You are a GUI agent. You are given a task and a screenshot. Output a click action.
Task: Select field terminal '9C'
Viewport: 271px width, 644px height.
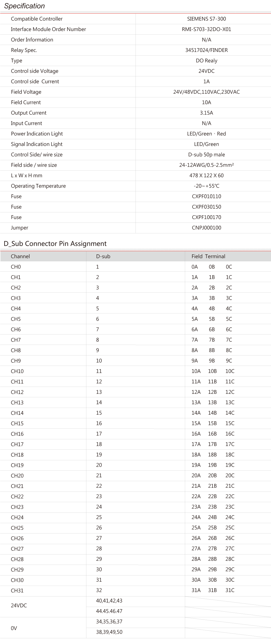229,361
